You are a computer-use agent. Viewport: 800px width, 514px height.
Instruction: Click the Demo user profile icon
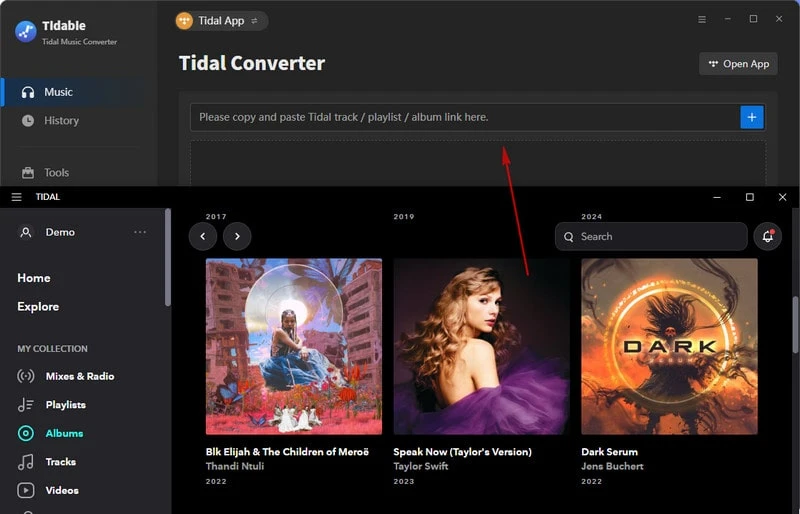click(x=26, y=232)
